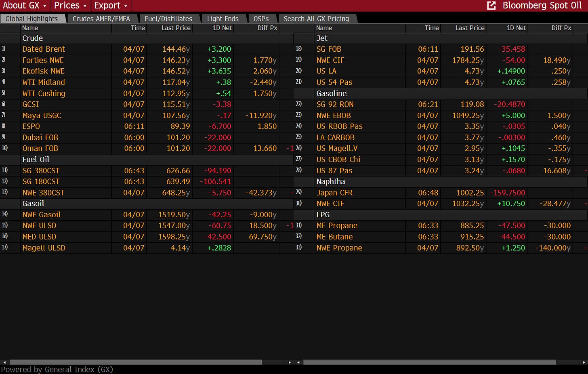Open SG 180CST fuel oil entry
Screen dimensions: 588x374
[147, 181]
